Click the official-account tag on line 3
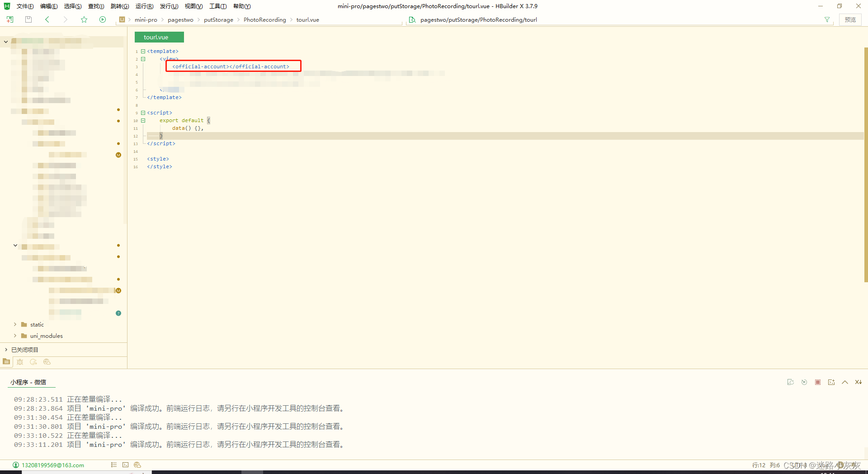The width and height of the screenshot is (868, 474). click(x=231, y=66)
